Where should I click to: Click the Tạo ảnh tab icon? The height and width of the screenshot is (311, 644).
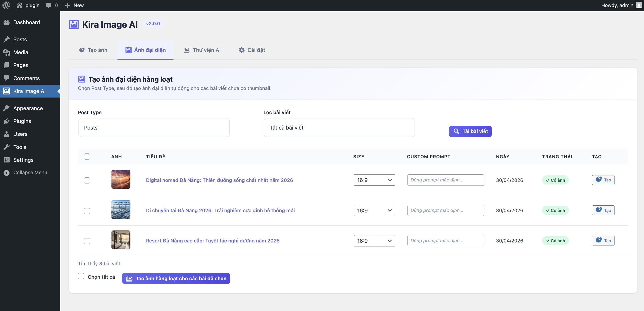(82, 50)
